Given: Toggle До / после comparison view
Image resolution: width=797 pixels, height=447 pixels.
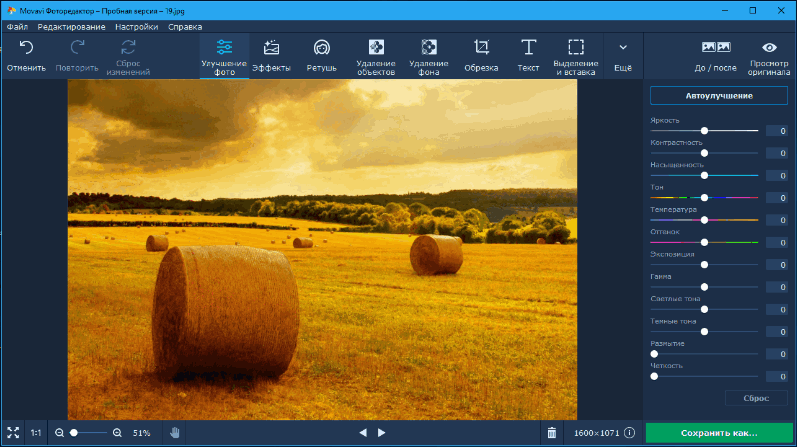Looking at the screenshot, I should click(x=716, y=56).
